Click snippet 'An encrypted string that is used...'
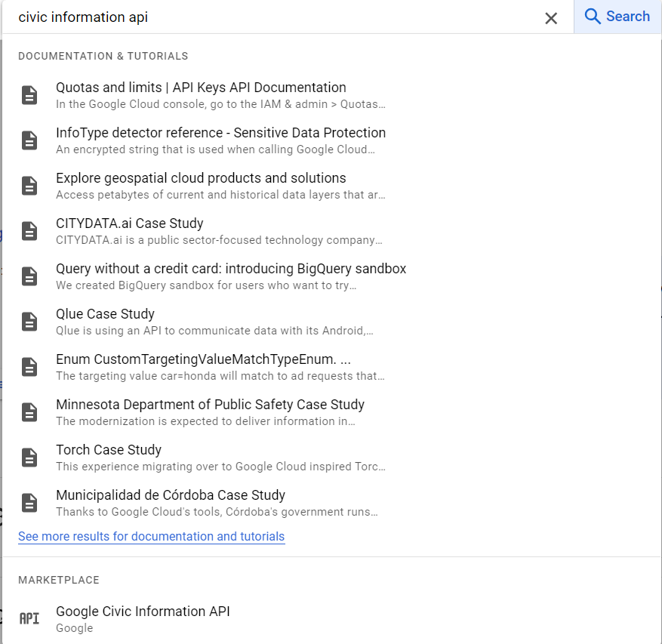662x644 pixels. [215, 149]
